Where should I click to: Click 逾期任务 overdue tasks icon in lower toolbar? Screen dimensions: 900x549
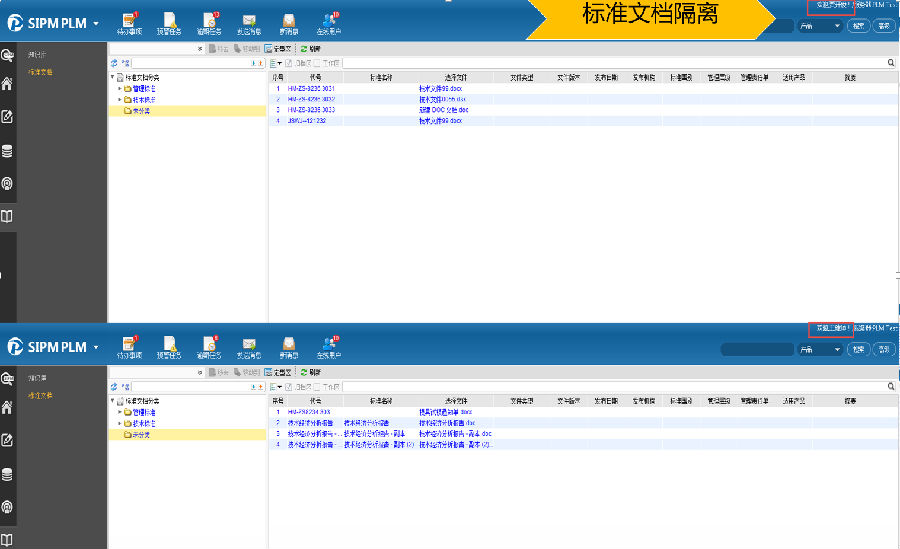pyautogui.click(x=208, y=346)
